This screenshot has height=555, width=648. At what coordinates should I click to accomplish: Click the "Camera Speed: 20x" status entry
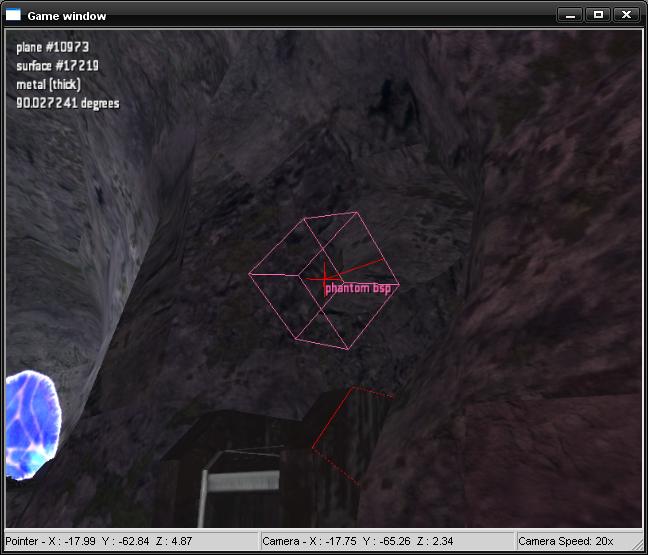(x=565, y=541)
